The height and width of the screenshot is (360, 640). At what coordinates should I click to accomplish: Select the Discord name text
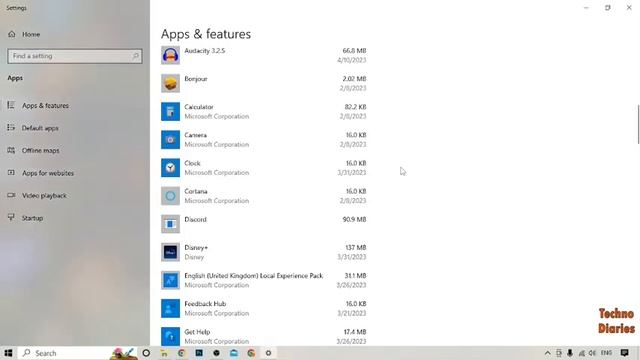[x=196, y=220]
